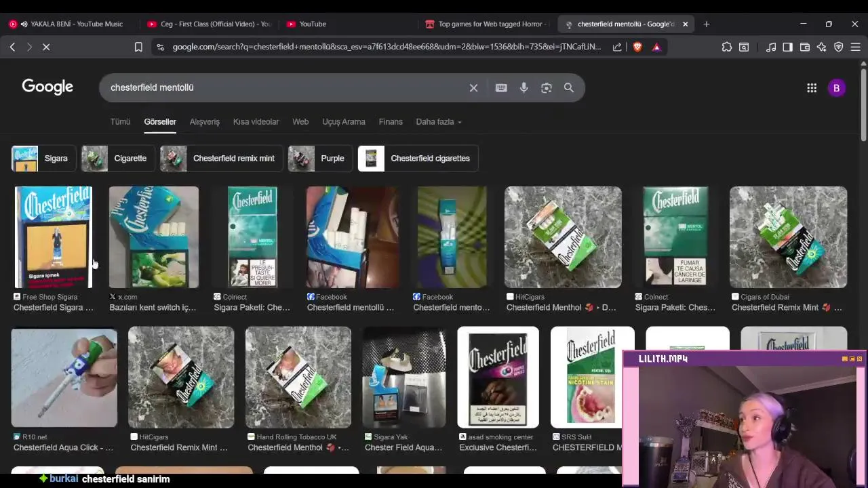
Task: Open Sigara Yak Chester Field Aqua image
Action: point(404,378)
